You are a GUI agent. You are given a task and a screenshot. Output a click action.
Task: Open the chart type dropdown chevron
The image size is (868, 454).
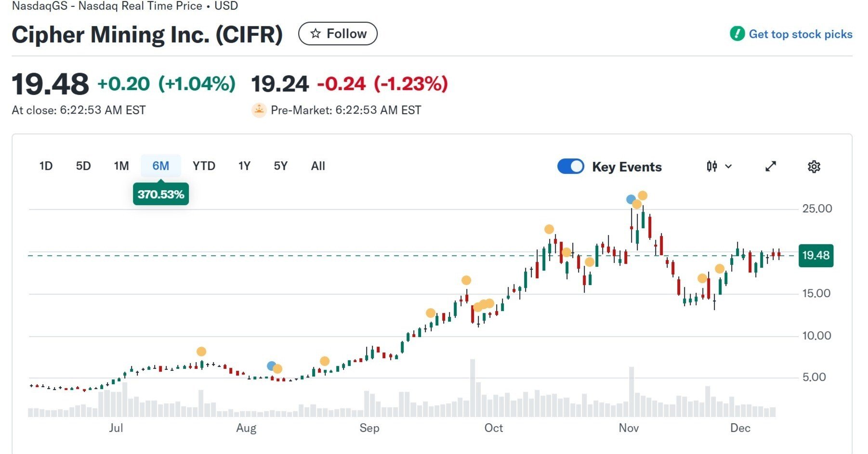(x=729, y=167)
